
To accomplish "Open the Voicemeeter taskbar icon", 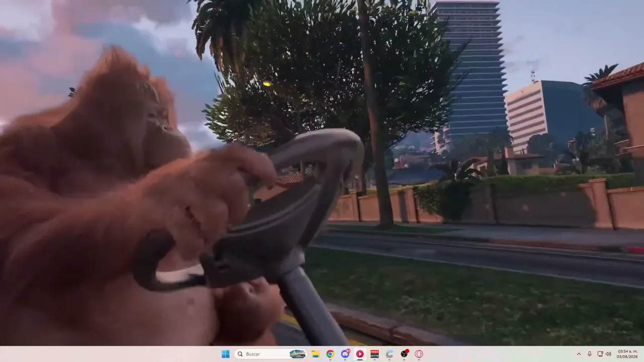I will (x=374, y=354).
